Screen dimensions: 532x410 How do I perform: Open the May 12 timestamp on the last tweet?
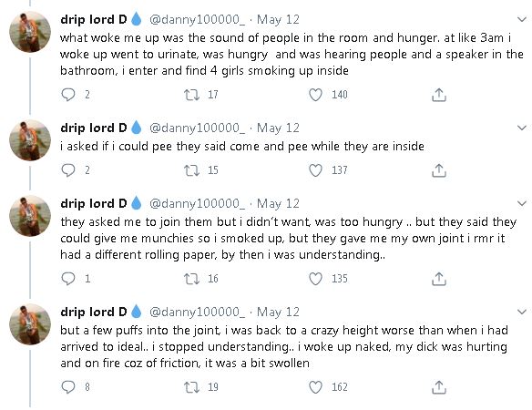pos(278,312)
